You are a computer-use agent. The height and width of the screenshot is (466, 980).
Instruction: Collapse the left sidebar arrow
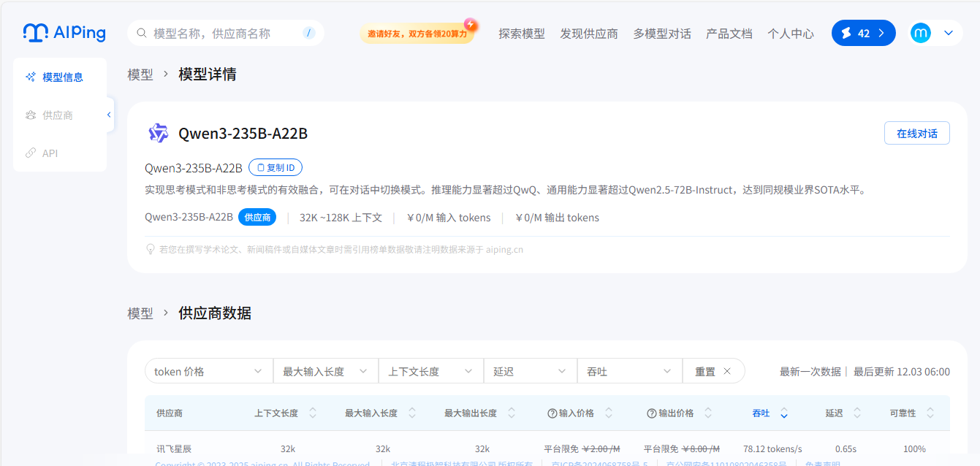(x=110, y=115)
